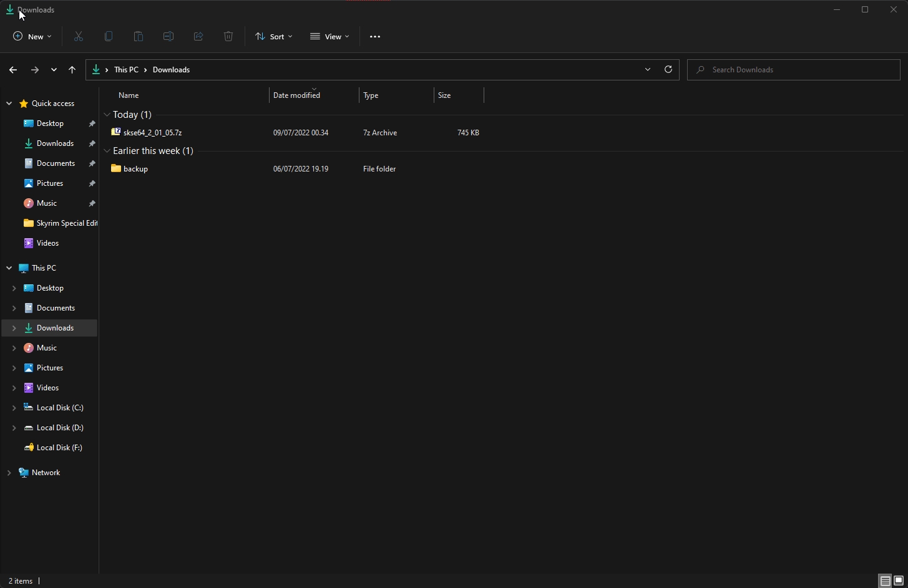The image size is (908, 588).
Task: Expand Local Disk (C:) in navigation tree
Action: point(14,408)
